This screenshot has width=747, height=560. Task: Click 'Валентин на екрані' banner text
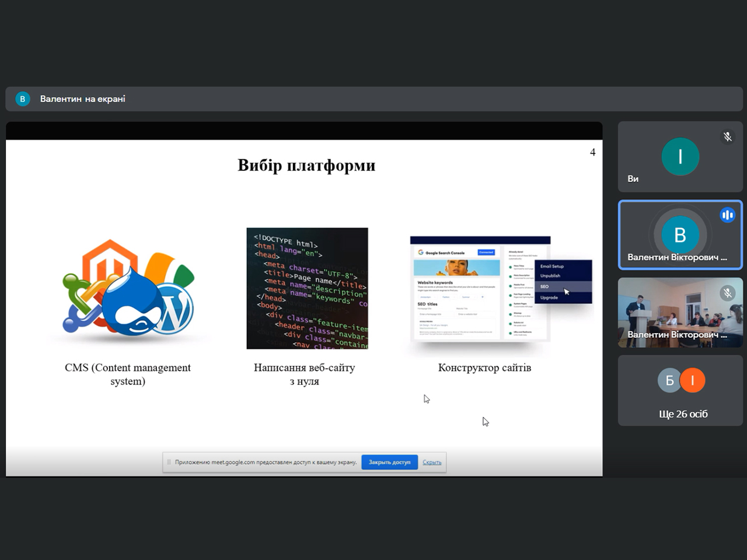point(83,99)
